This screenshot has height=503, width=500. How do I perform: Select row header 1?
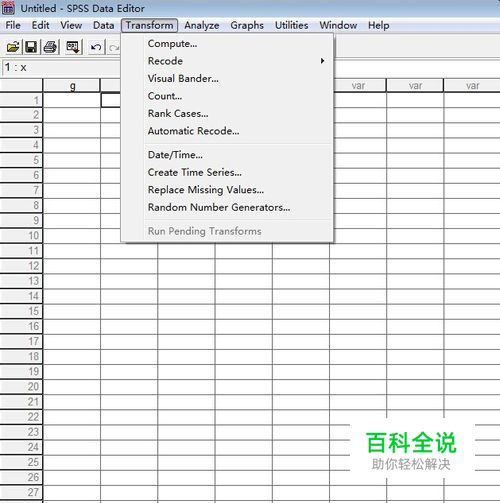point(21,100)
